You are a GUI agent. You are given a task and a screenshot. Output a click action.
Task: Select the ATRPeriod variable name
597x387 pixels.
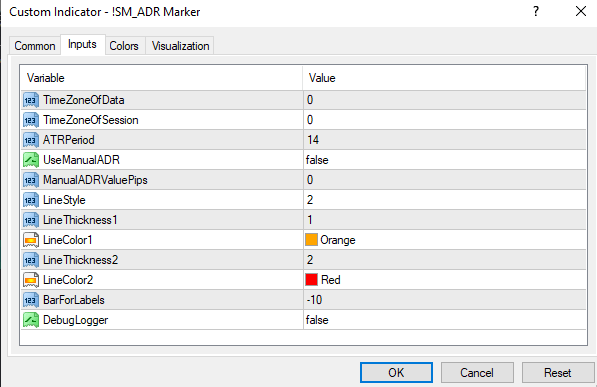pos(69,140)
